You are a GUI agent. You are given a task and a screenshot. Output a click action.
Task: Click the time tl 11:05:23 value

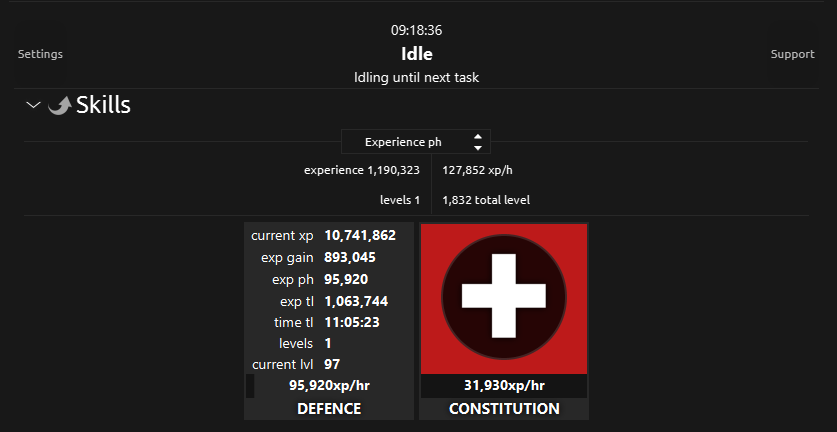pyautogui.click(x=352, y=322)
